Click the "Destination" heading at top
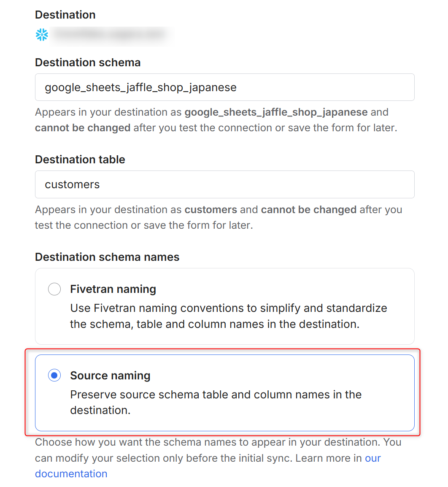The width and height of the screenshot is (448, 487). (65, 15)
